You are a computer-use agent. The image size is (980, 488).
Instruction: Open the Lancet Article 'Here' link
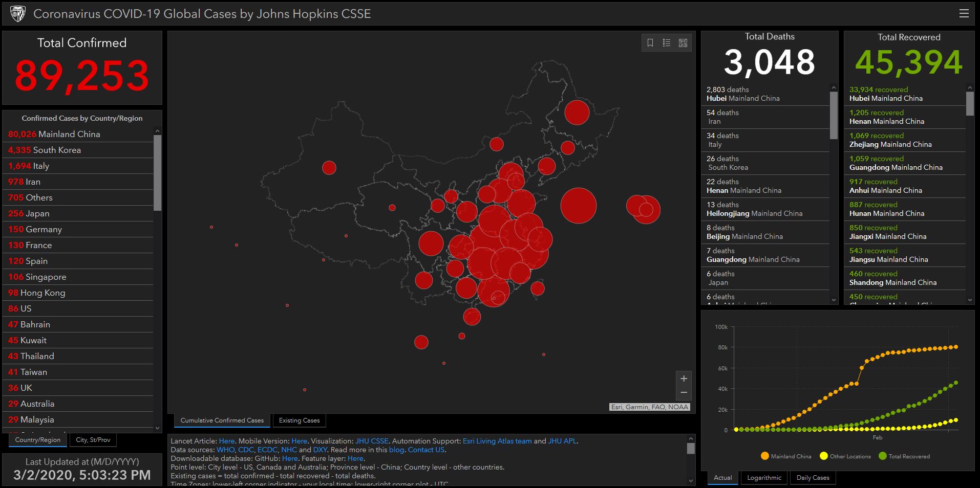227,441
